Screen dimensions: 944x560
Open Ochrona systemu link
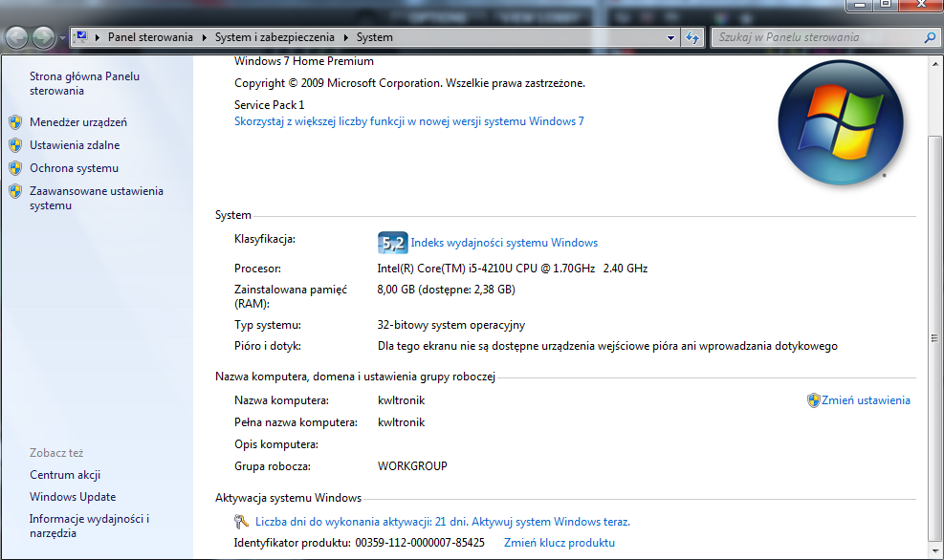74,168
